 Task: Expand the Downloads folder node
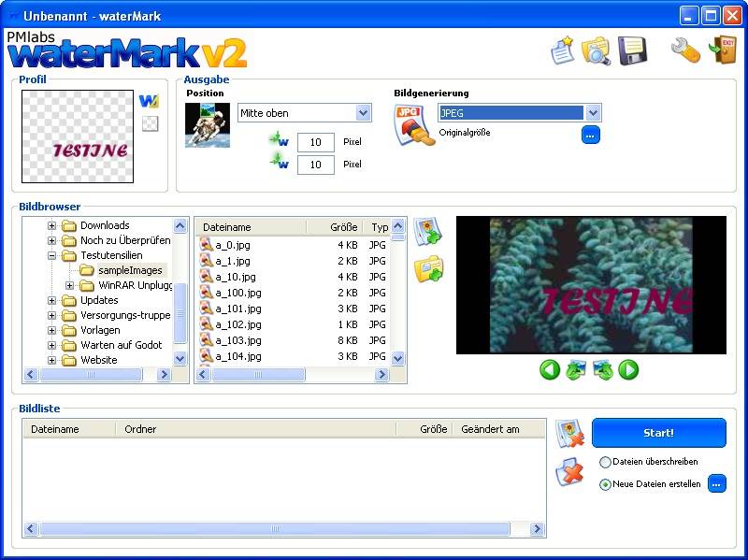(x=51, y=225)
